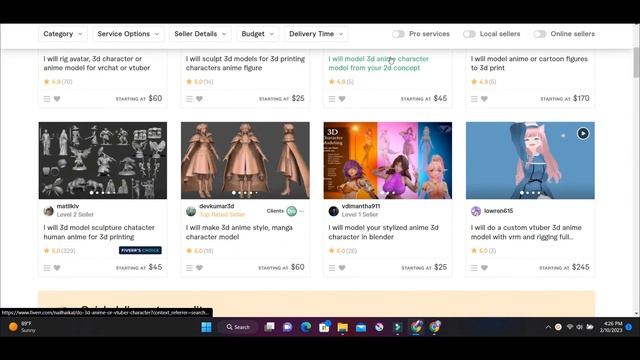This screenshot has width=640, height=360.
Task: Turn on the Local sellers switch
Action: (x=469, y=34)
